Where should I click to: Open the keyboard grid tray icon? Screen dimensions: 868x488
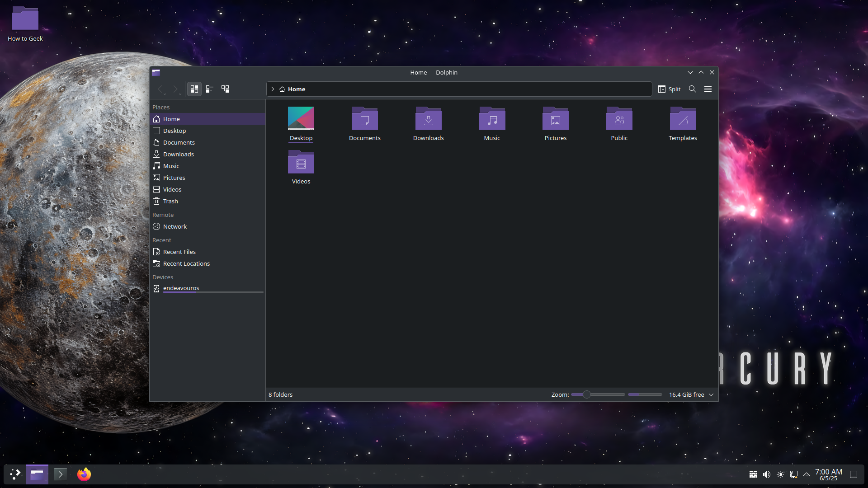tap(753, 474)
